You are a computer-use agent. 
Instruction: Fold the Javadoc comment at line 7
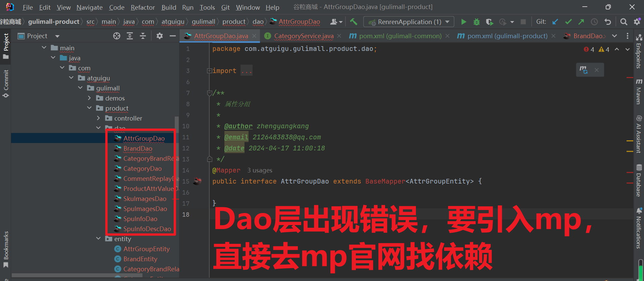tap(209, 93)
